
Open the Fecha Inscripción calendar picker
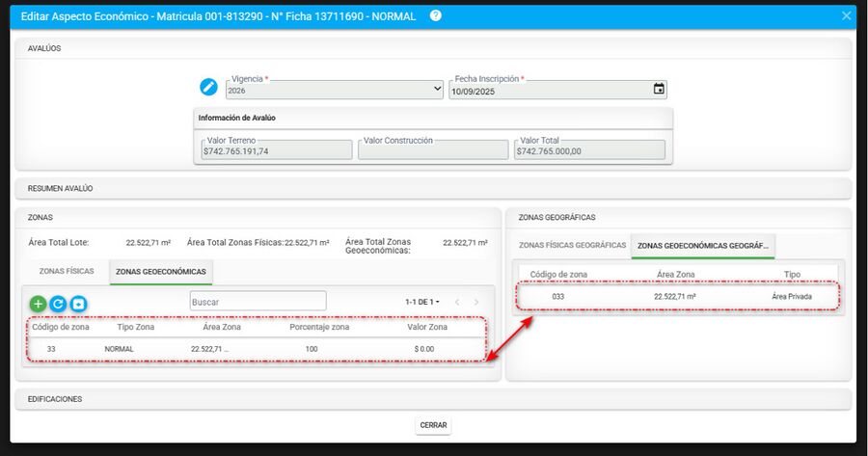(659, 90)
